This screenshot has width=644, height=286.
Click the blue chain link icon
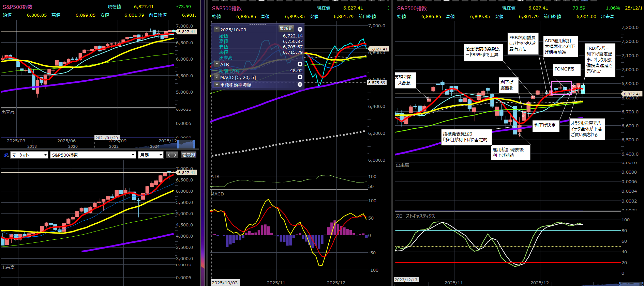click(x=6, y=155)
